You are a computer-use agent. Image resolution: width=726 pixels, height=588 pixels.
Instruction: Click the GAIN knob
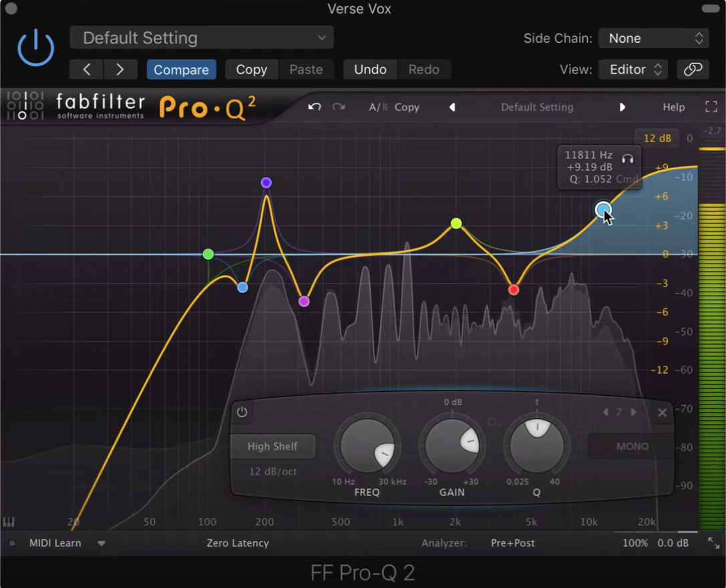coord(452,446)
